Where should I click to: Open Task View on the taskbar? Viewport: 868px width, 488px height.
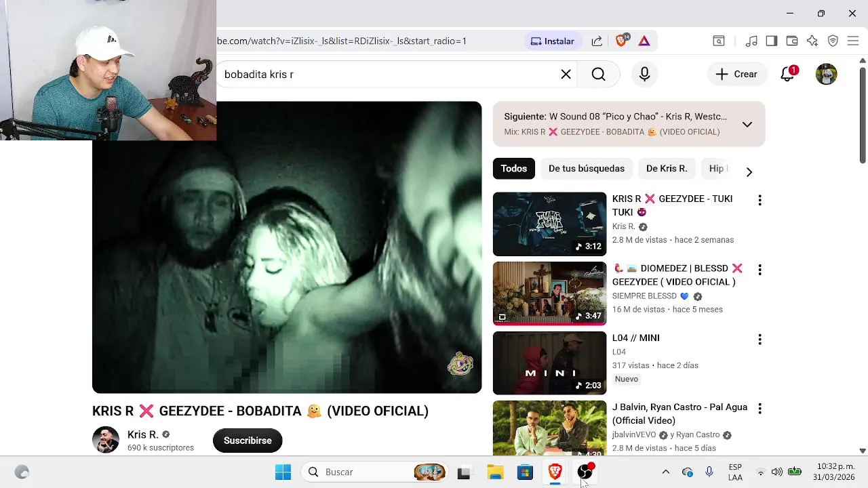pyautogui.click(x=464, y=472)
